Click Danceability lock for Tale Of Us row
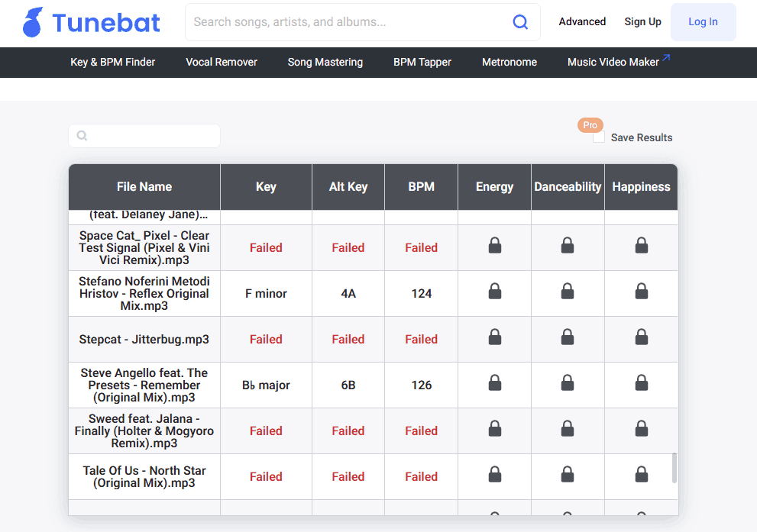The image size is (757, 532). (568, 475)
